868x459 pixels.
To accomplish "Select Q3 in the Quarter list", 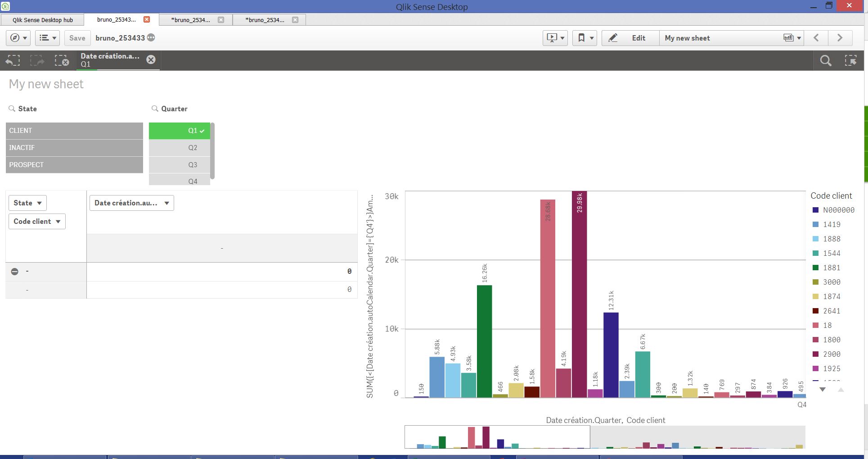I will click(180, 165).
